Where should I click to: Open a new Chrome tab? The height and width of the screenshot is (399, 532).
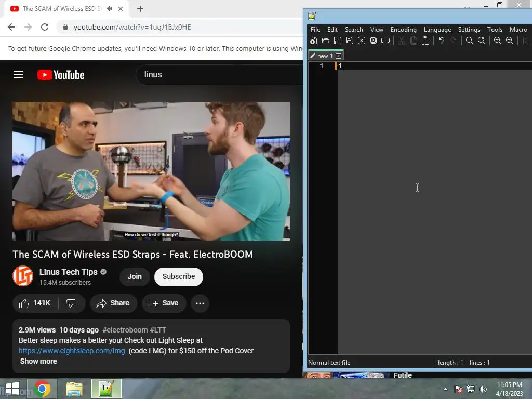pos(140,9)
